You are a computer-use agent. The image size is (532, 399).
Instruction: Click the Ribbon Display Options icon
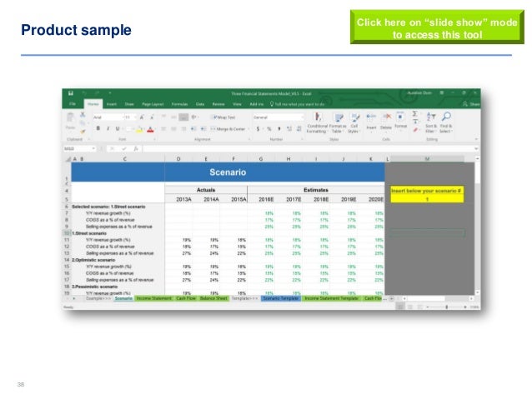pyautogui.click(x=441, y=92)
